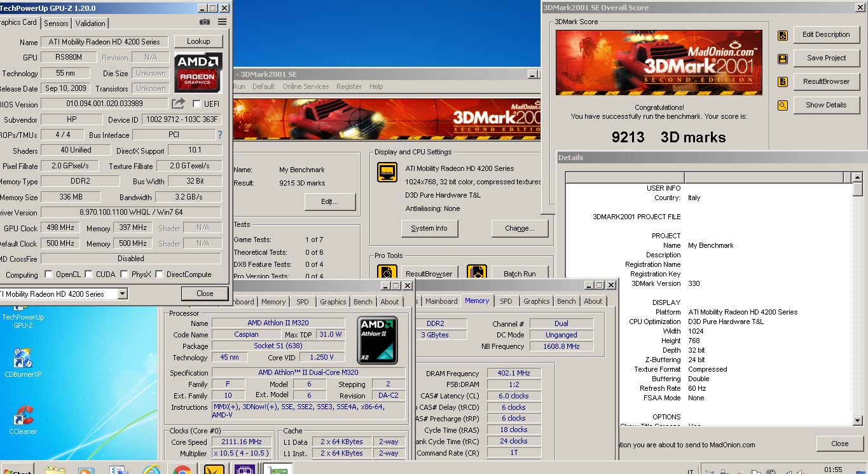Click the taskbar clock showing 01:55
This screenshot has width=868, height=474.
(x=833, y=470)
